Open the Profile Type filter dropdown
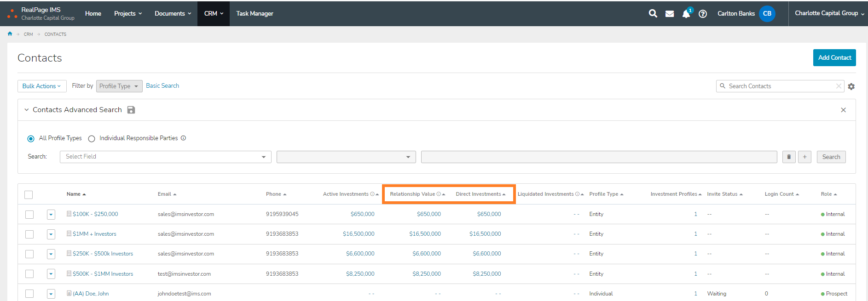 [x=119, y=86]
